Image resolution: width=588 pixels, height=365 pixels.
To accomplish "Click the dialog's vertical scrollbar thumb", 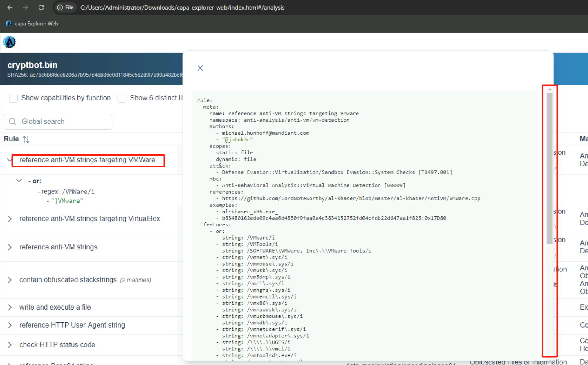I will tap(549, 168).
